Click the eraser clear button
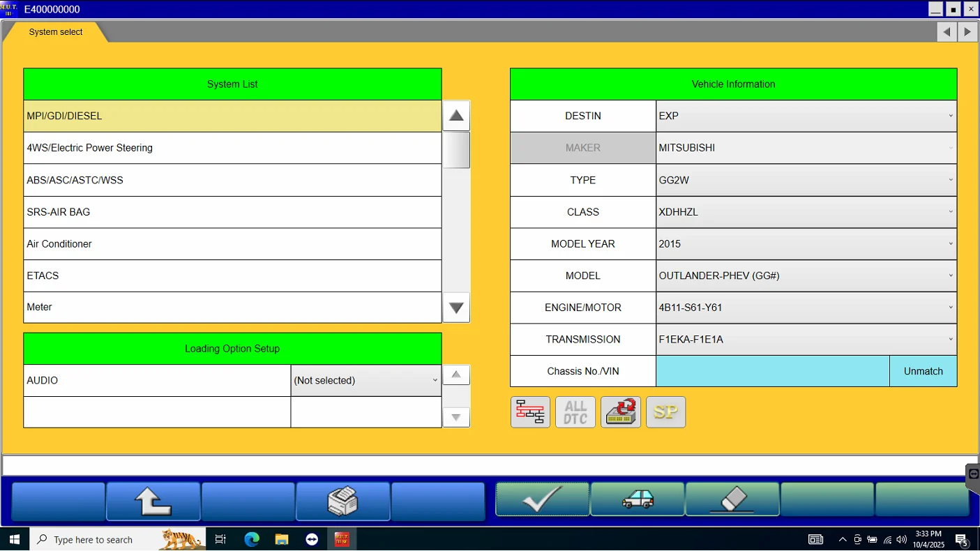The image size is (980, 551). point(732,500)
